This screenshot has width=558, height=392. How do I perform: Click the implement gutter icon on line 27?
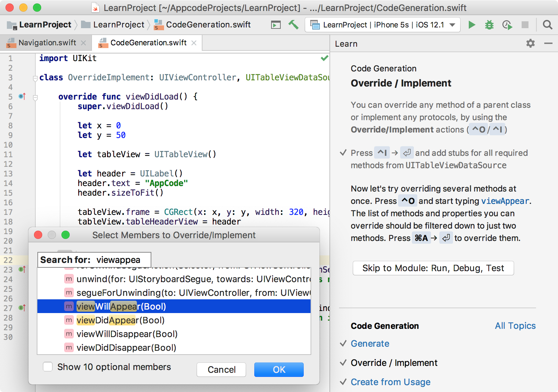click(x=22, y=308)
